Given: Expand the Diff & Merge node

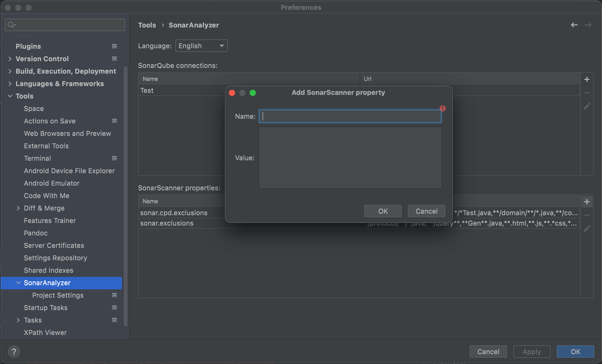Looking at the screenshot, I should (18, 208).
